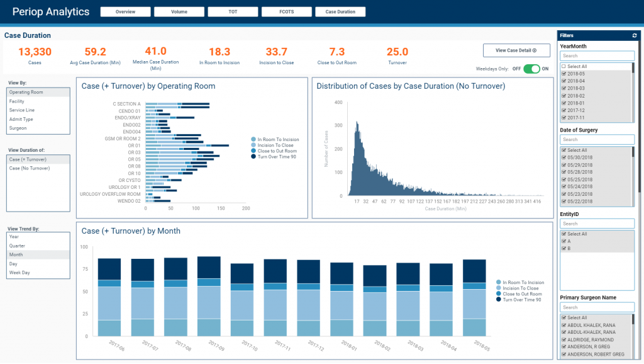This screenshot has height=364, width=644.
Task: Open the FCOTS tab
Action: point(286,11)
